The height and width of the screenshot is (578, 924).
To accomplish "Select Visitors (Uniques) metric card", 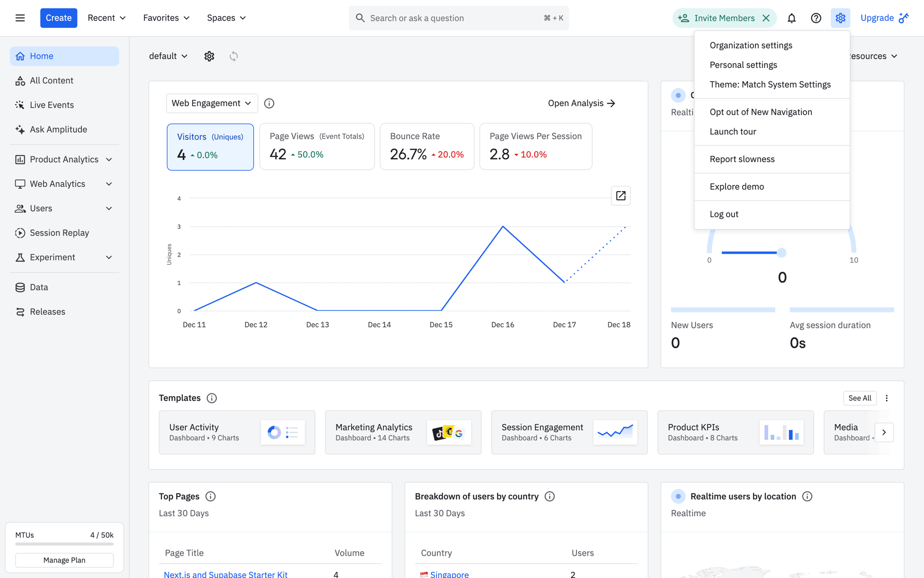I will click(x=210, y=147).
